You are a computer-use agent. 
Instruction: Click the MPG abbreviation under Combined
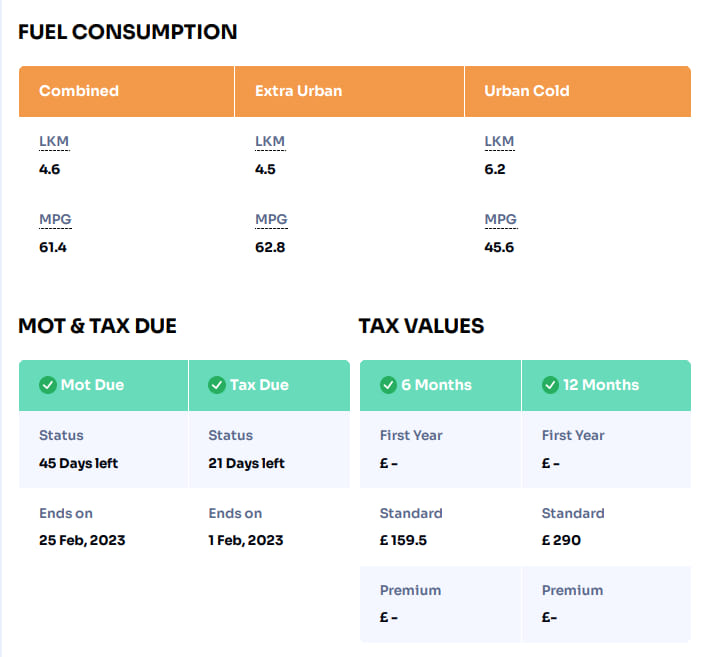(x=55, y=220)
